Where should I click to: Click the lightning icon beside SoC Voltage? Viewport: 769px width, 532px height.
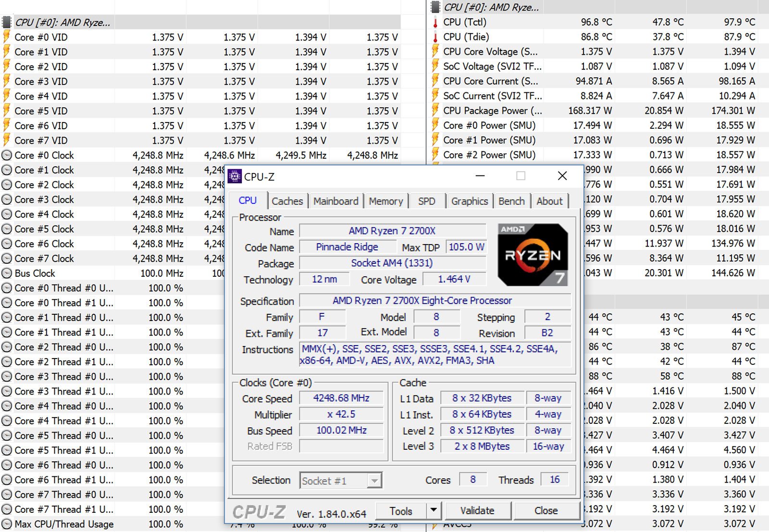click(435, 66)
